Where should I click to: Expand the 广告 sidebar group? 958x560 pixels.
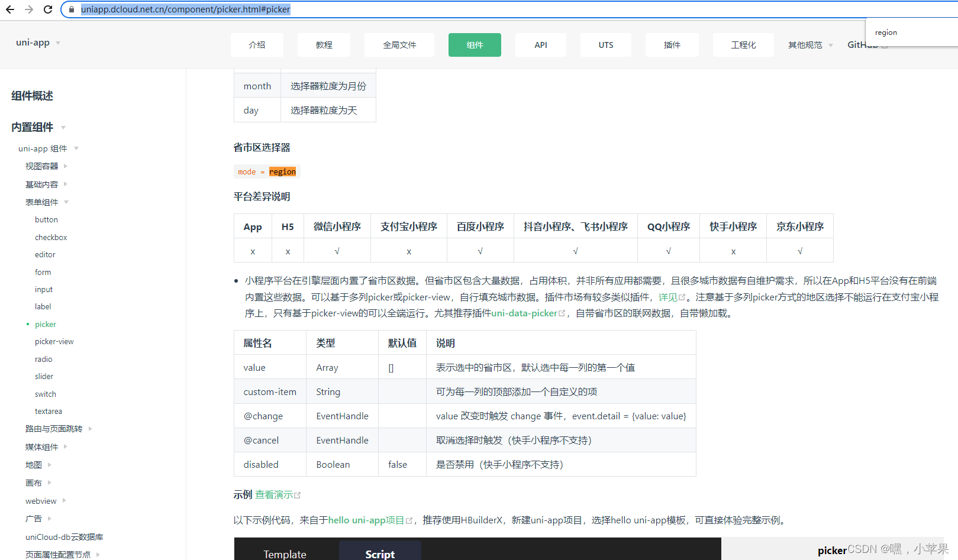pyautogui.click(x=38, y=519)
